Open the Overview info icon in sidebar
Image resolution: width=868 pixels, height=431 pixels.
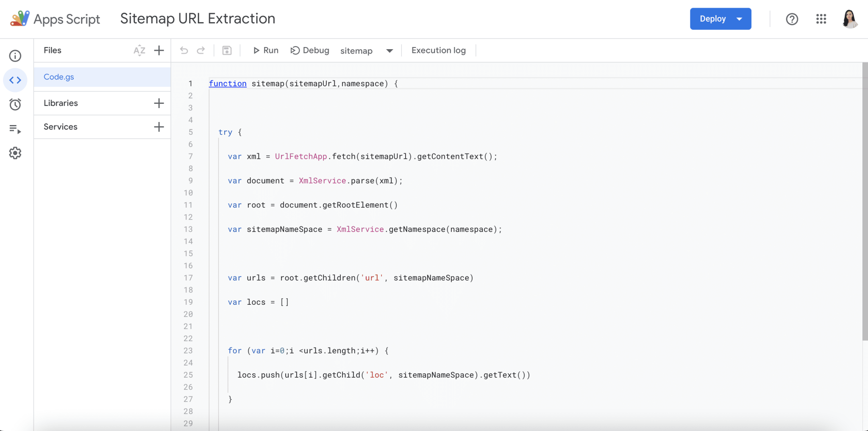click(x=15, y=56)
